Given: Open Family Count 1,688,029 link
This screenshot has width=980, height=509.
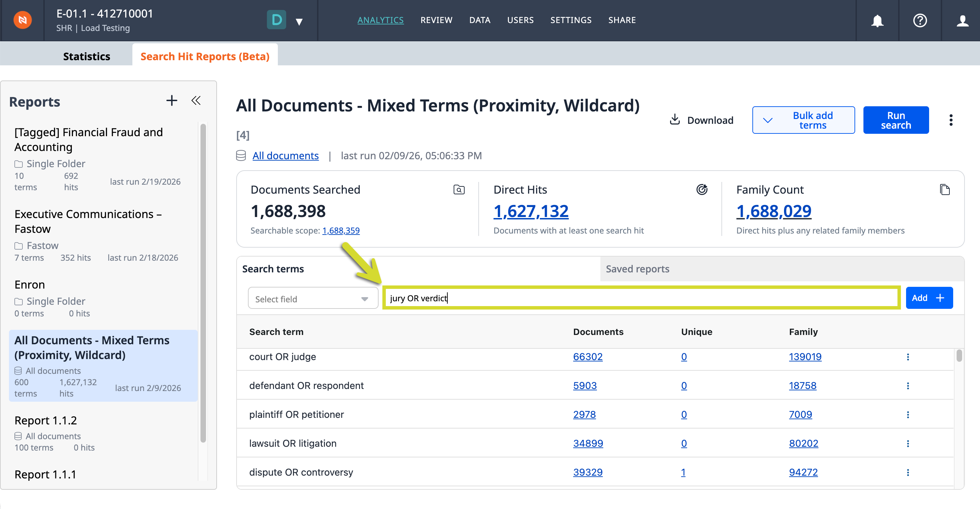Looking at the screenshot, I should pyautogui.click(x=774, y=211).
